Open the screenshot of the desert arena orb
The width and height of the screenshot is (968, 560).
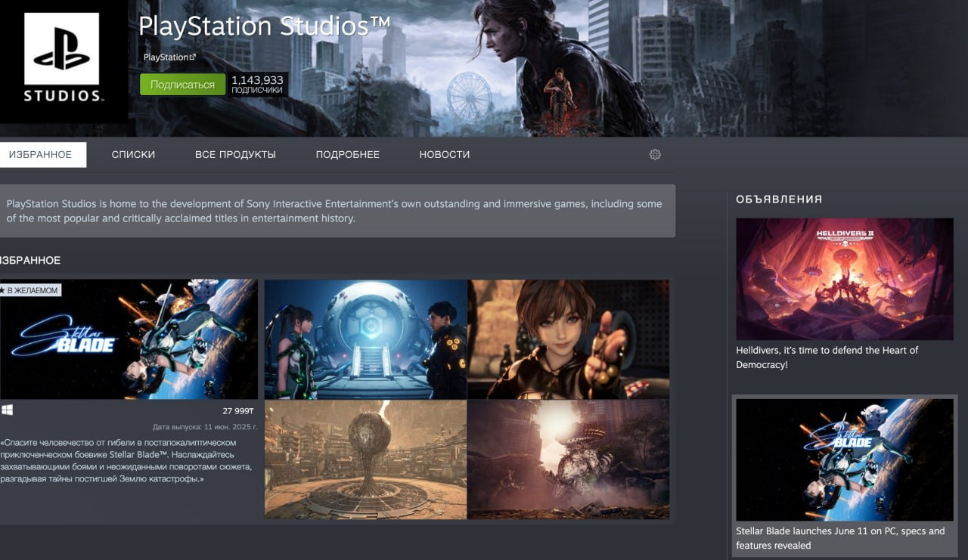coord(365,459)
